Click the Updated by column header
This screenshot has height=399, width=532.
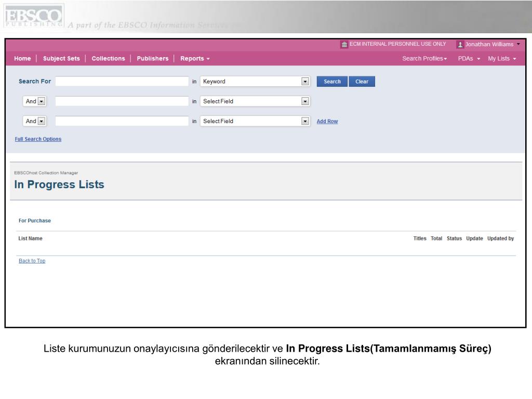tap(500, 238)
